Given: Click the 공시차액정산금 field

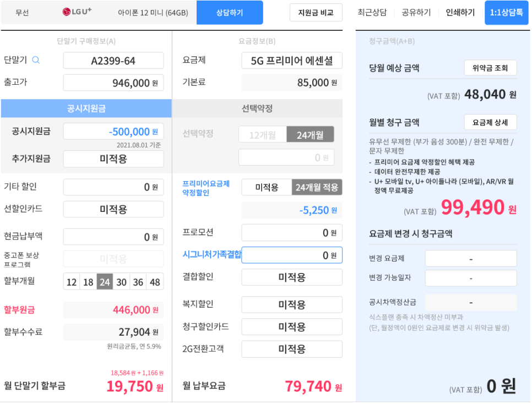Looking at the screenshot, I should [x=471, y=302].
